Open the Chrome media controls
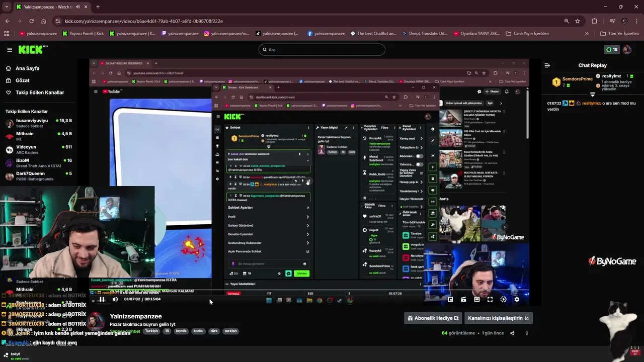 coord(612,21)
